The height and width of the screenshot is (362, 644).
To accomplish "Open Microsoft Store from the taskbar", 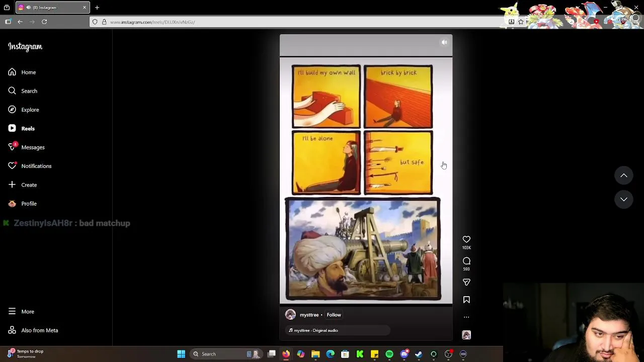I will (x=345, y=354).
